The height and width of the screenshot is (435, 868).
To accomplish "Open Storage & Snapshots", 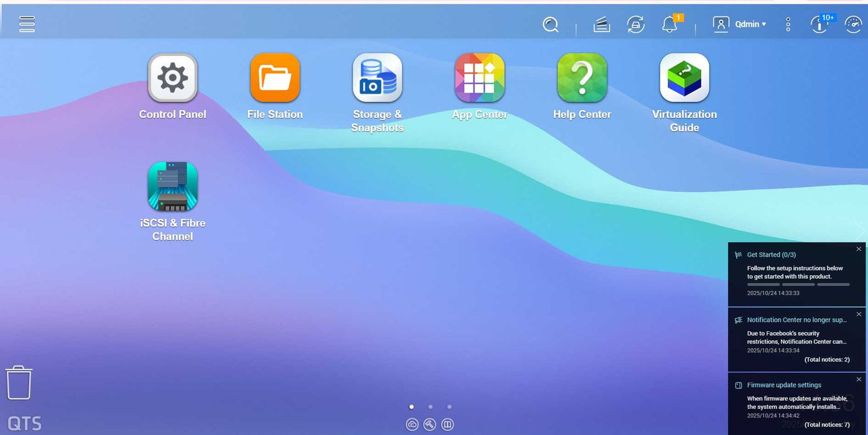I will click(x=377, y=78).
